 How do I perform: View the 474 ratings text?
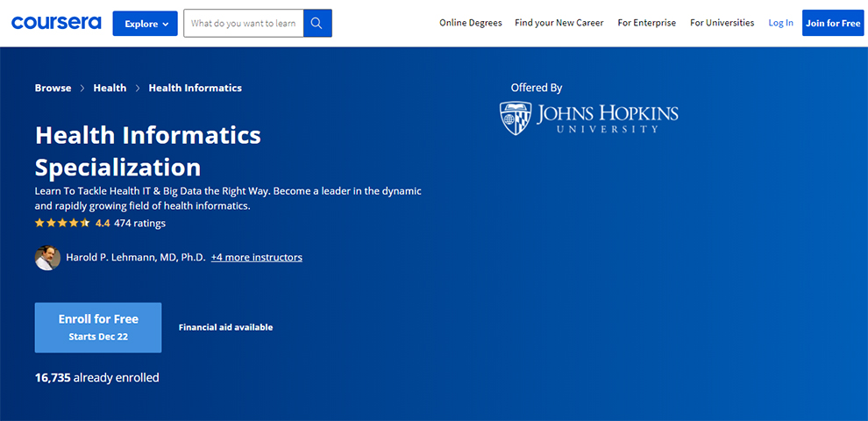[139, 224]
